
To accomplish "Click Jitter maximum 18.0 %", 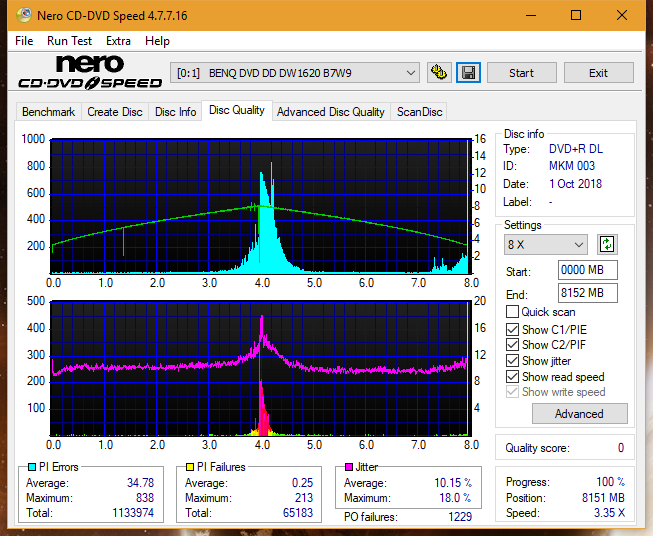I will 455,498.
